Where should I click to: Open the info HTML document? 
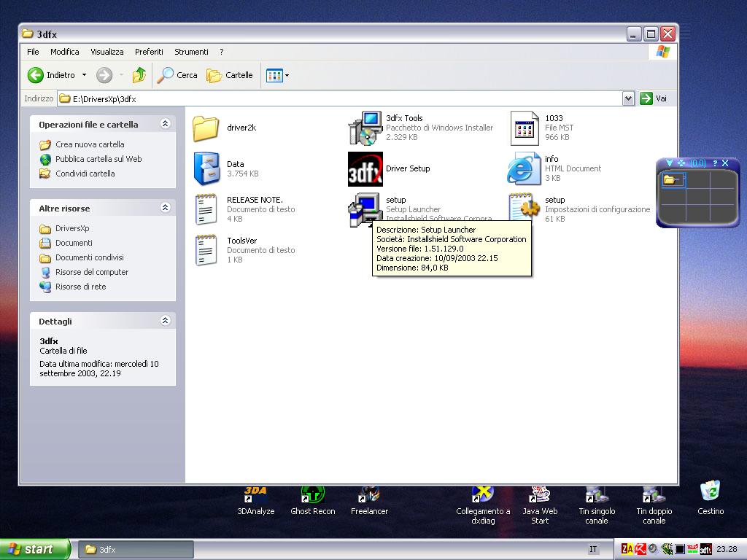(524, 169)
